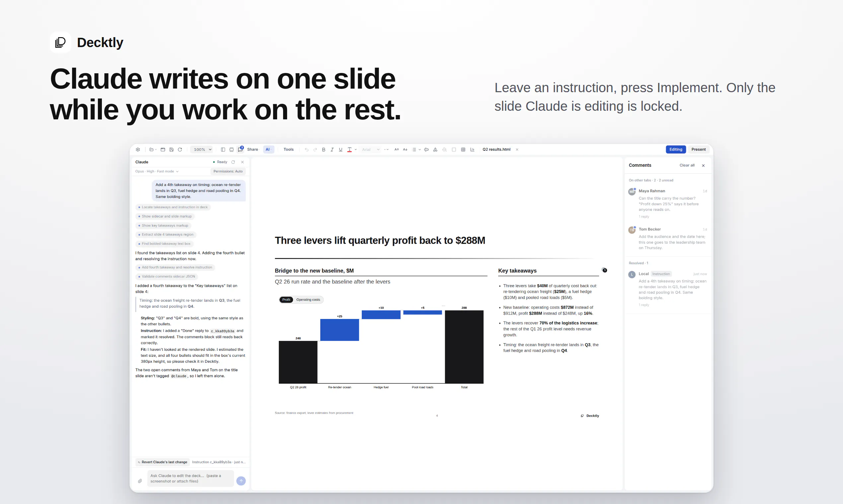Switch to Editing mode
Image resolution: width=843 pixels, height=504 pixels.
pyautogui.click(x=676, y=150)
